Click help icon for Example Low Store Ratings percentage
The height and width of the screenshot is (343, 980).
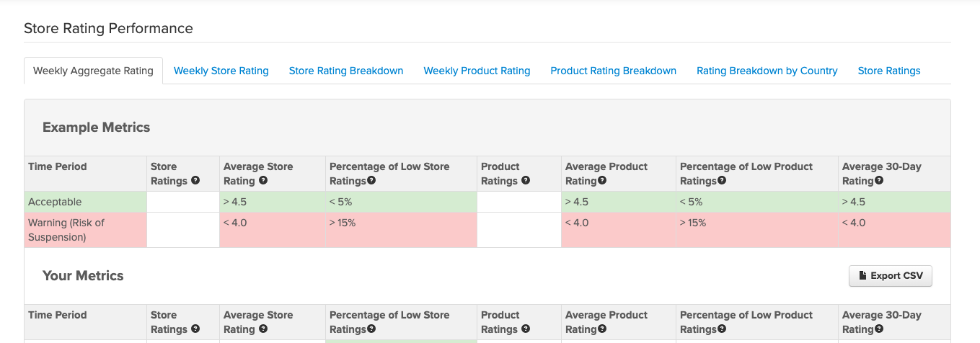[371, 182]
